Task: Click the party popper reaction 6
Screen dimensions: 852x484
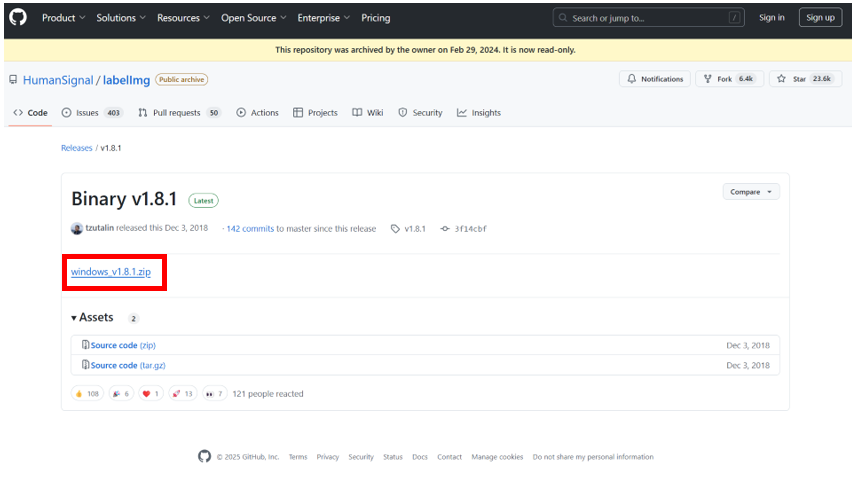Action: click(121, 393)
